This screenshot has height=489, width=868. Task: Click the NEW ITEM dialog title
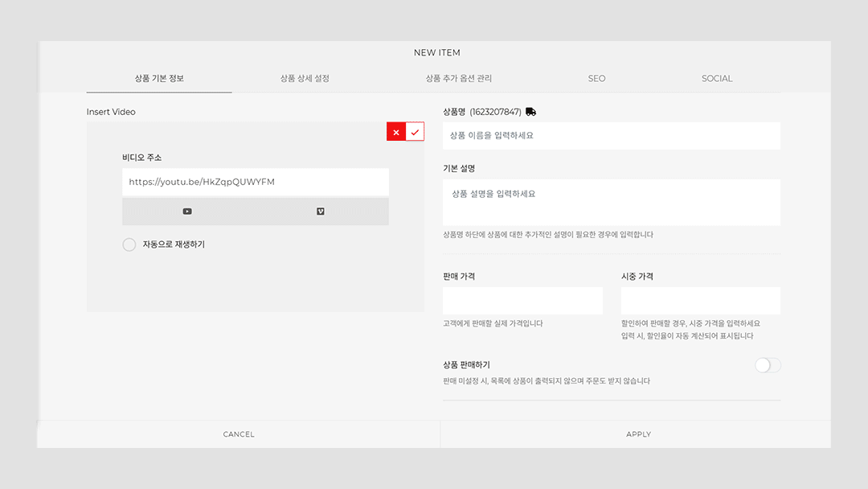point(436,53)
